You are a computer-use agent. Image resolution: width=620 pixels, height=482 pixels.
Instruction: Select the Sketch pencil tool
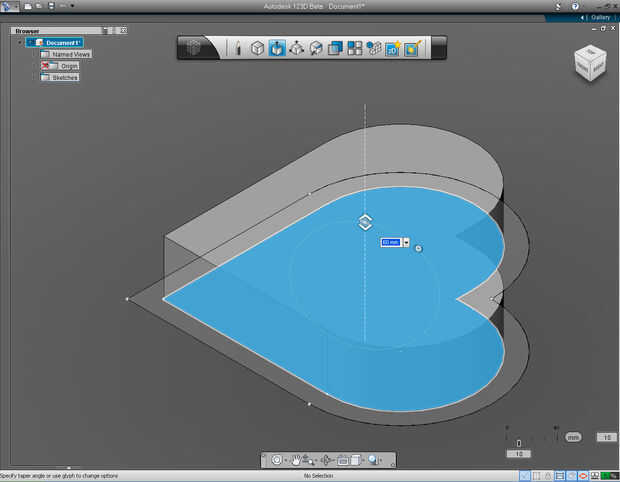[x=238, y=48]
